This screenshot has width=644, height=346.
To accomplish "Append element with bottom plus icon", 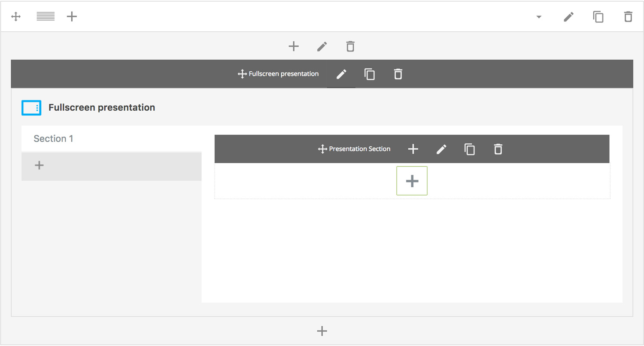I will tap(322, 331).
